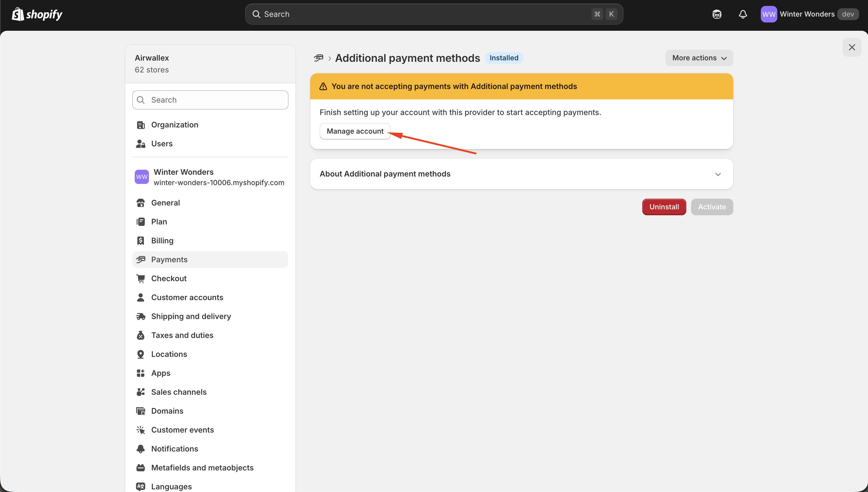Click the command-K shortcut hint in search
Viewport: 868px width, 492px height.
click(604, 14)
